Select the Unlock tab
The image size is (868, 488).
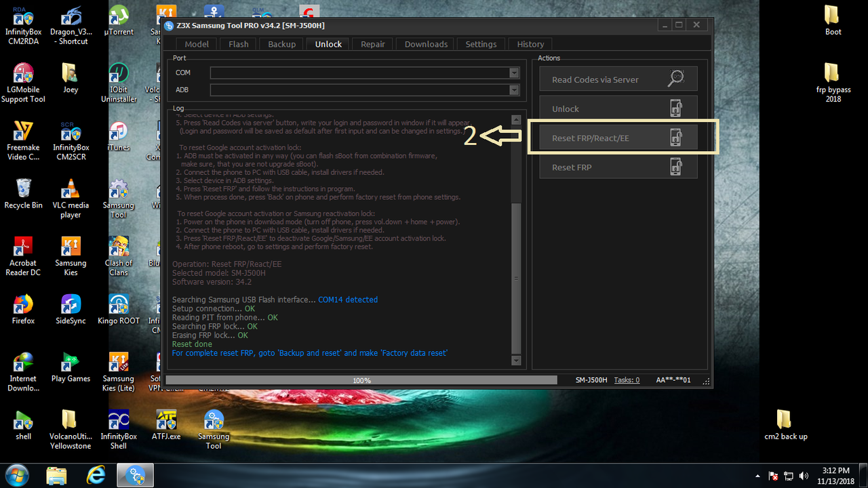pyautogui.click(x=328, y=44)
